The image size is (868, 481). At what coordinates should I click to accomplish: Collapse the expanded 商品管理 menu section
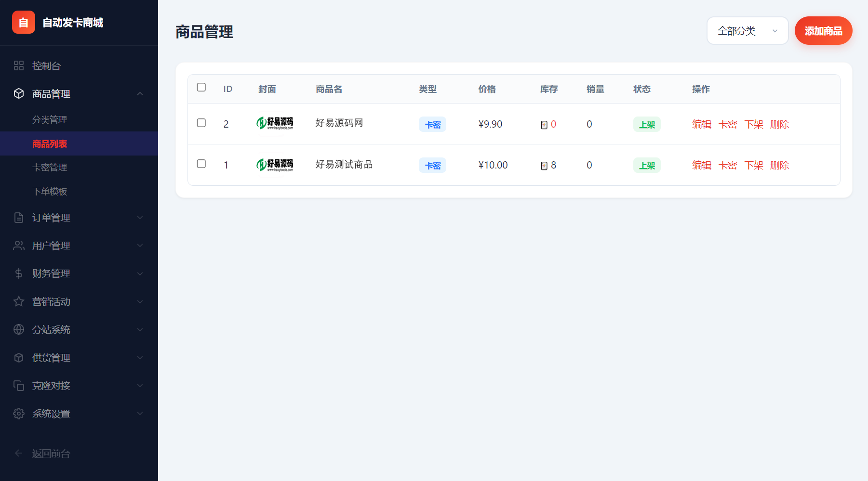pyautogui.click(x=140, y=94)
